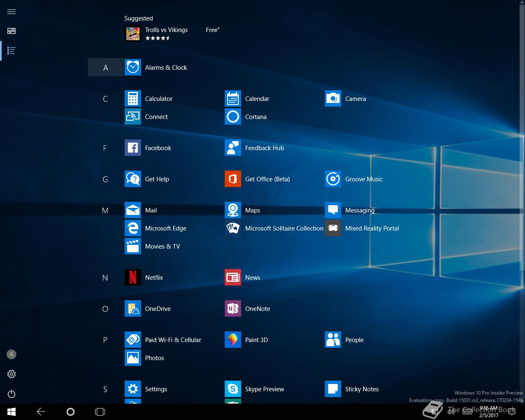Open the Messaging app icon
Viewport: 525px width, 420px height.
coord(333,210)
